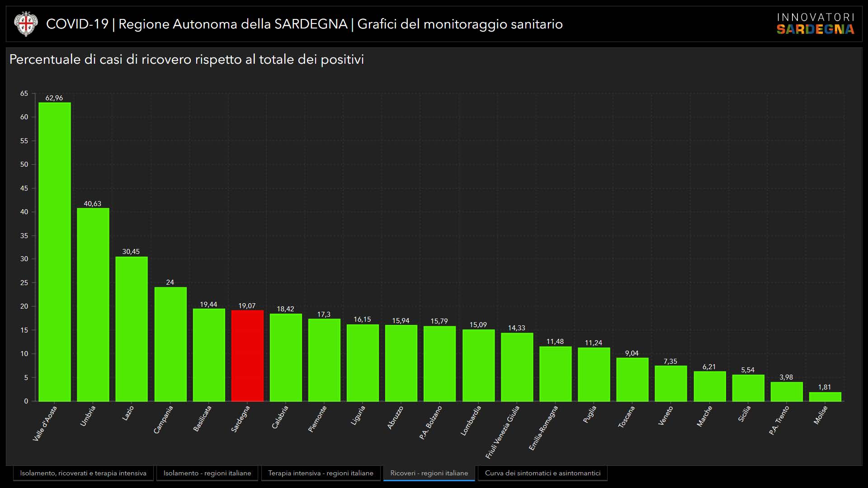Click the Lazio bar
Image resolution: width=868 pixels, height=488 pixels.
(x=132, y=329)
